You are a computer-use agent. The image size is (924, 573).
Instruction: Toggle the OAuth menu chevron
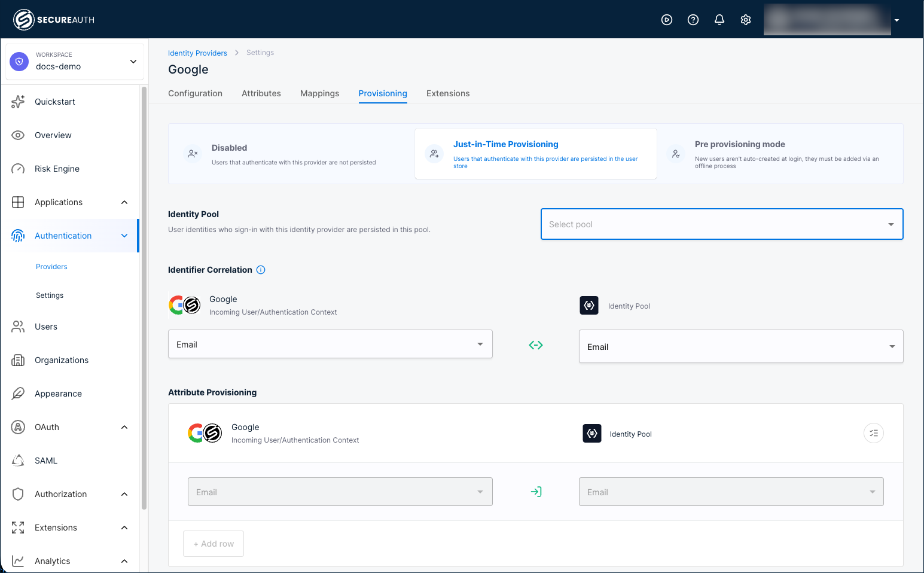pyautogui.click(x=124, y=427)
